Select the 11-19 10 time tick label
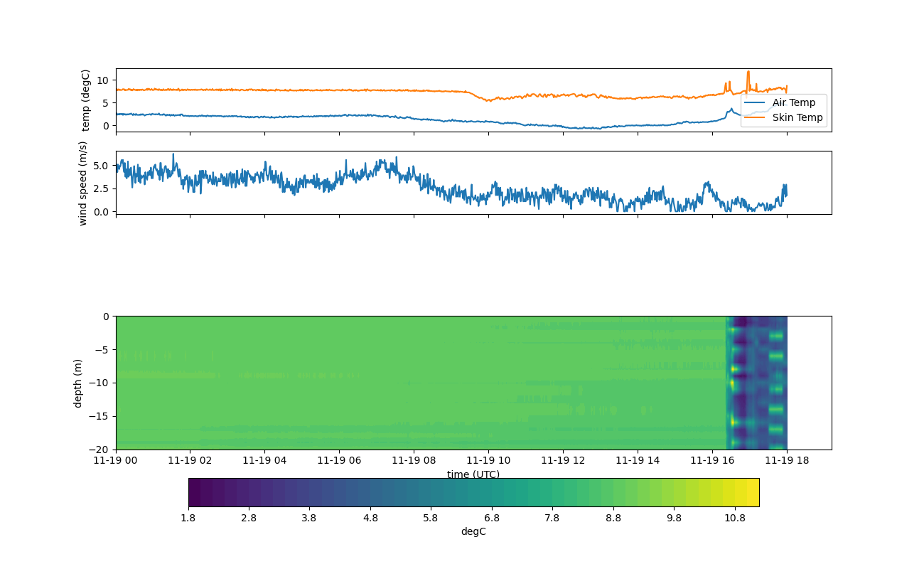Viewport: 924px width, 569px height. click(488, 460)
